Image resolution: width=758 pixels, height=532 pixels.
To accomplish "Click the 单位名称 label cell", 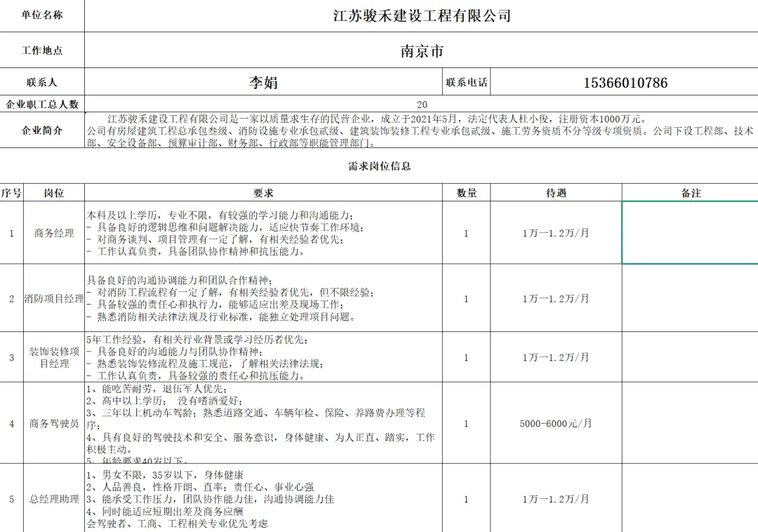I will click(42, 16).
